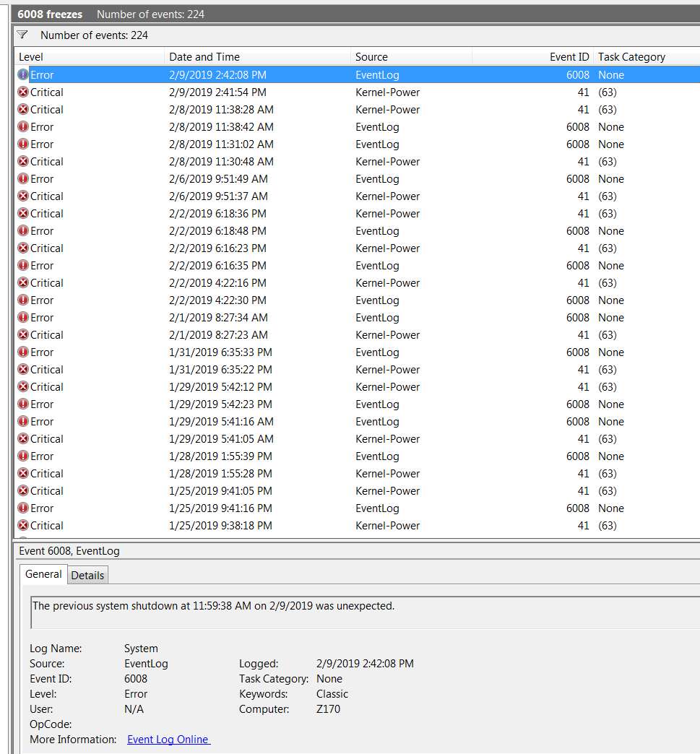Viewport: 700px width, 754px height.
Task: Click error icon of 2/8/2019 11:38:42 AM row
Action: point(23,126)
